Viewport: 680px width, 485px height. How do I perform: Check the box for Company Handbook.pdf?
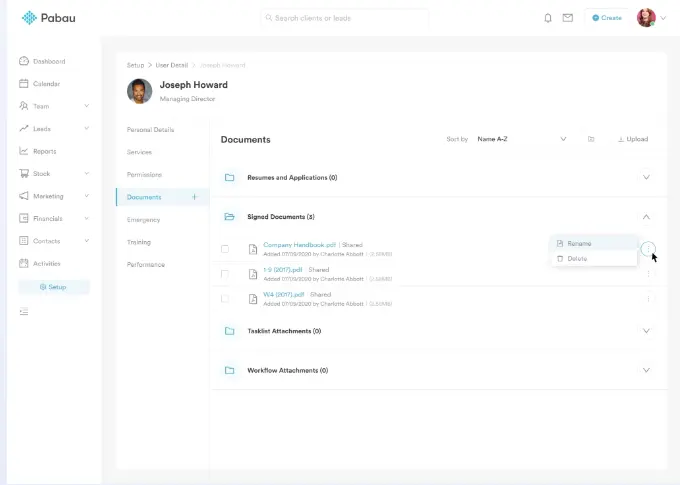[225, 249]
